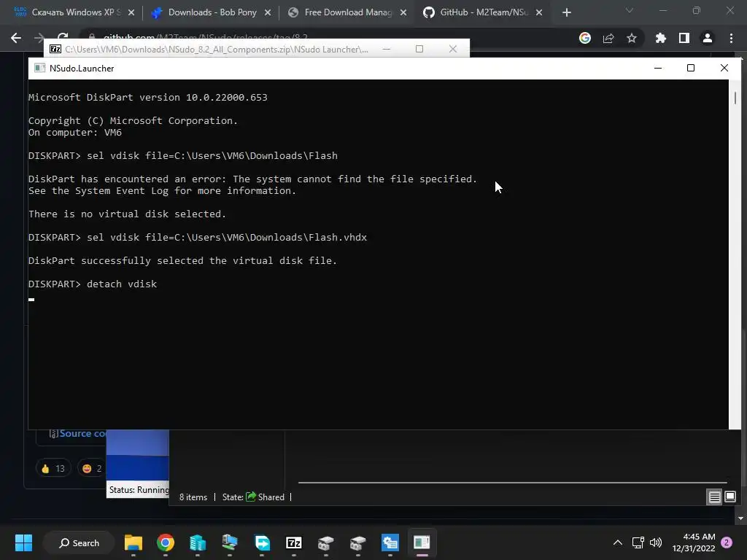Close the Free Download Manager tab

click(x=403, y=13)
